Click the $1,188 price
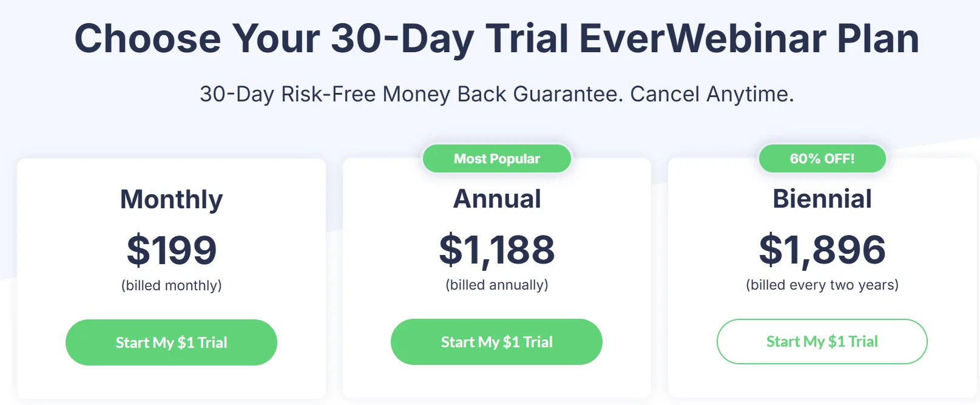Viewport: 980px width, 405px height. tap(496, 250)
